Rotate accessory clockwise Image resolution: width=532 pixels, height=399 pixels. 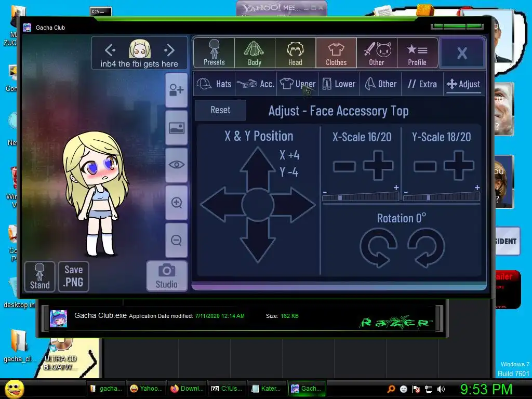[x=426, y=248]
